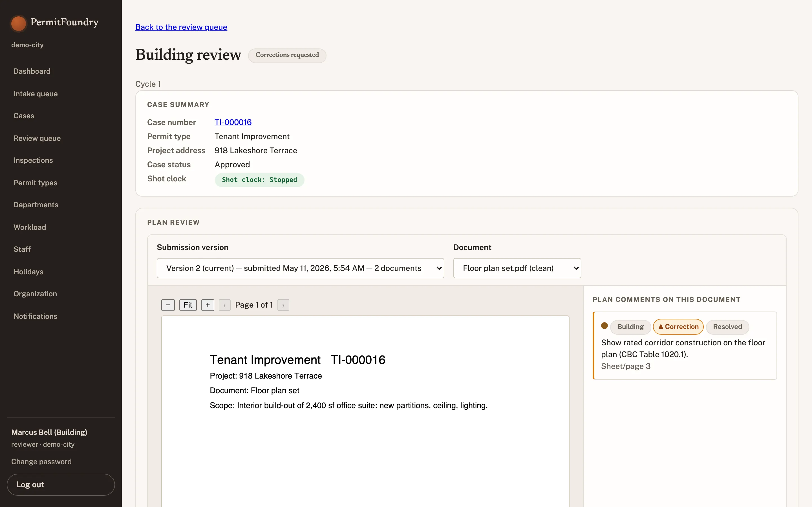Go to previous page arrow in viewer
The width and height of the screenshot is (812, 507).
(x=224, y=305)
